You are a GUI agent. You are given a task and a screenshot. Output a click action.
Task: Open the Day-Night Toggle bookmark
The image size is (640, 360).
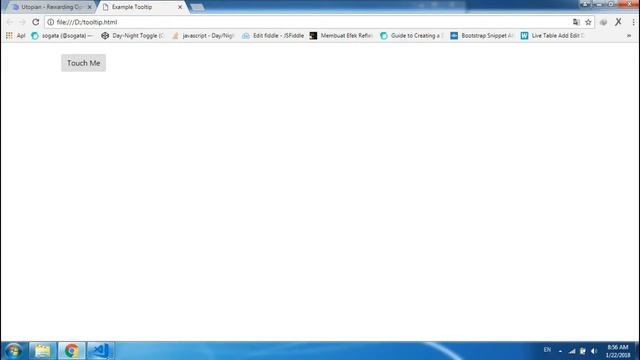coord(132,36)
